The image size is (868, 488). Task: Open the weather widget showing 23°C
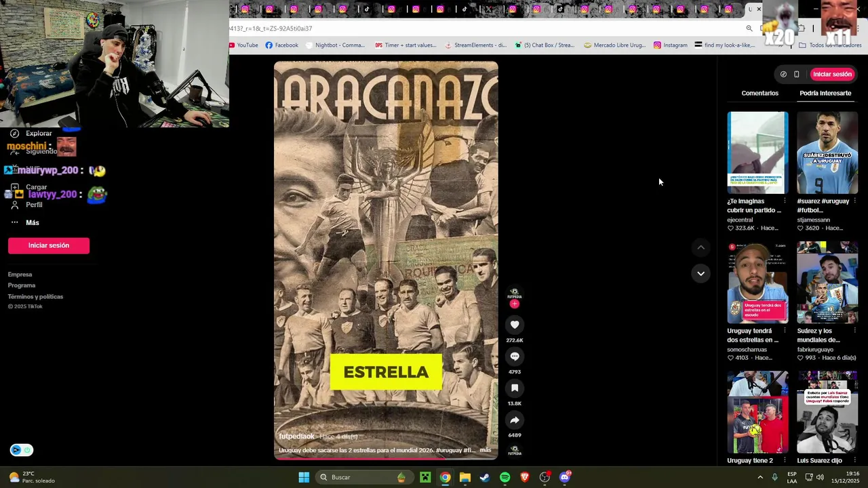31,477
